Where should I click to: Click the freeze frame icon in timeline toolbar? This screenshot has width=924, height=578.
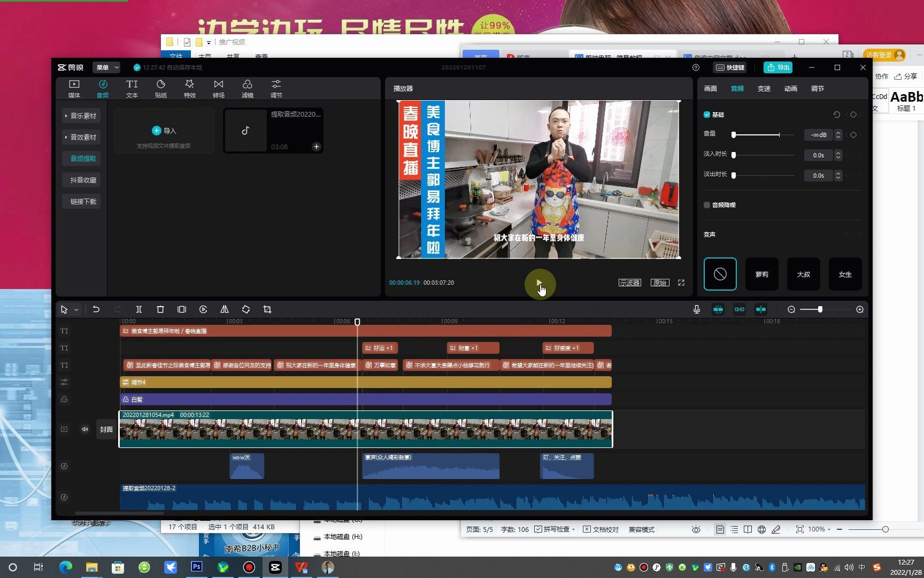point(182,309)
